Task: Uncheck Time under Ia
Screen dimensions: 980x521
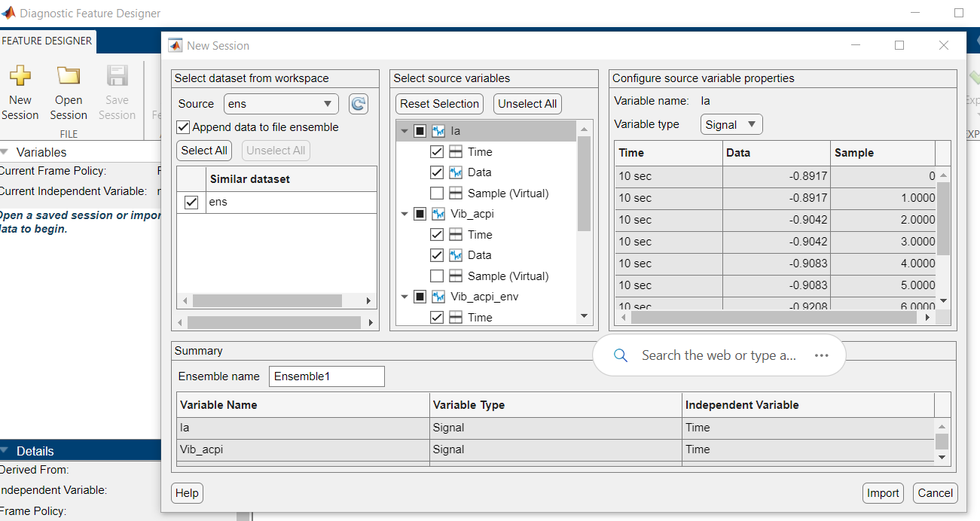Action: click(437, 152)
